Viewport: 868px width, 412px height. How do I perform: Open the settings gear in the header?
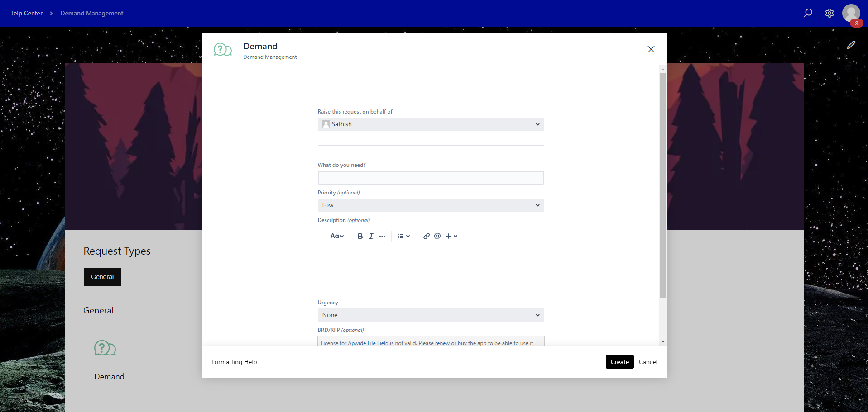click(830, 13)
